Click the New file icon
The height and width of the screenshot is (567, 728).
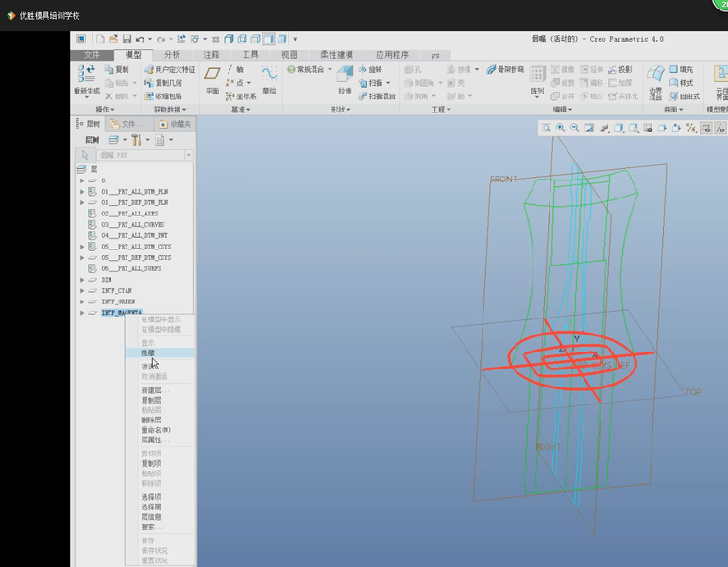pos(100,39)
